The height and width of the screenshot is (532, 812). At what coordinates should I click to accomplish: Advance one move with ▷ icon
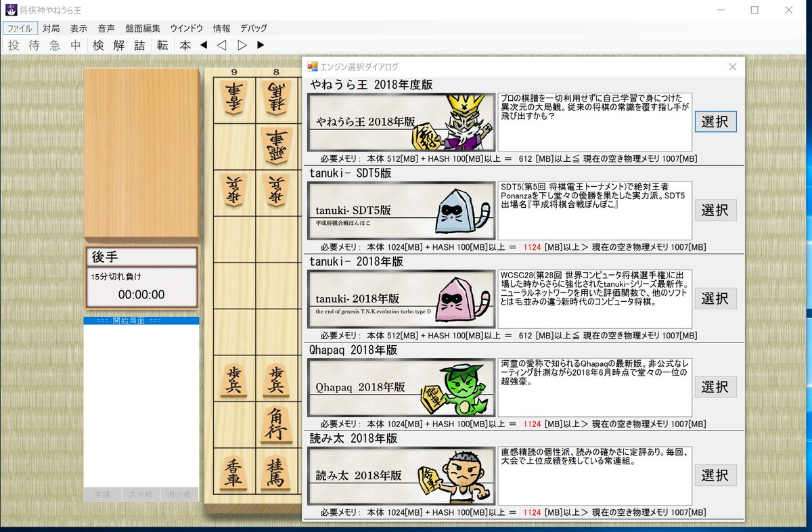tap(242, 45)
